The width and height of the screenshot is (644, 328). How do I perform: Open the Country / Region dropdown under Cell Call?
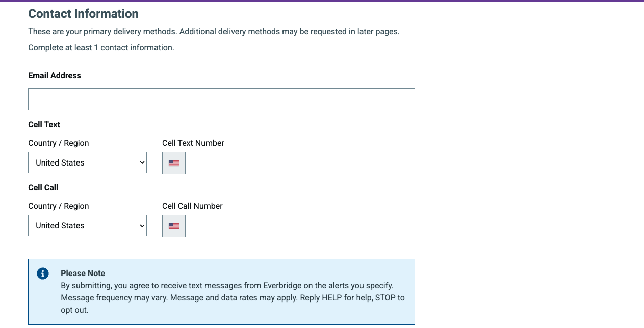click(x=87, y=226)
